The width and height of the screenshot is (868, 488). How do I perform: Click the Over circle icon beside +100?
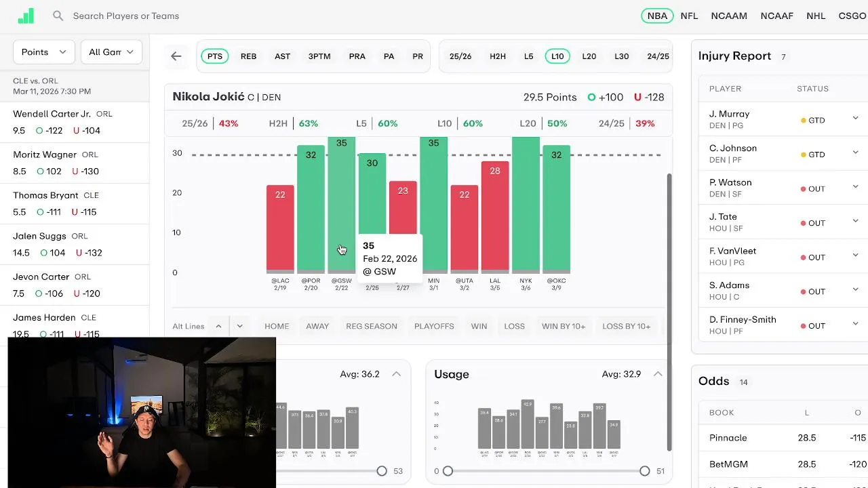click(591, 98)
